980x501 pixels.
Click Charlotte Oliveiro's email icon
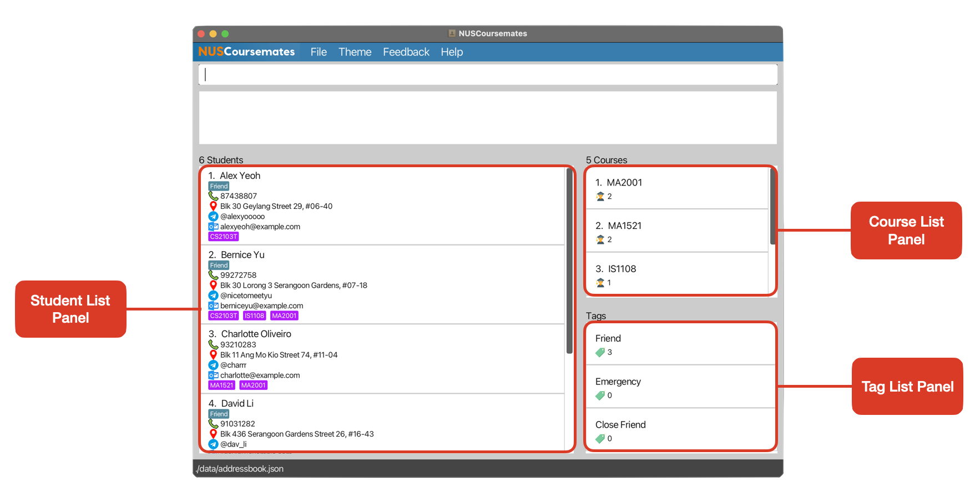point(213,375)
